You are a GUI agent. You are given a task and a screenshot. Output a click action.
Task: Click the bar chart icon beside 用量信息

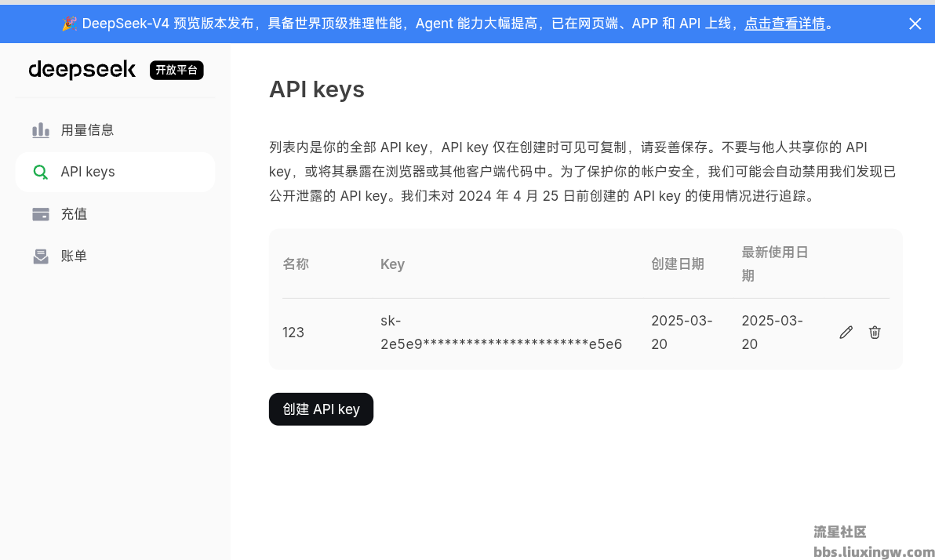(x=41, y=130)
